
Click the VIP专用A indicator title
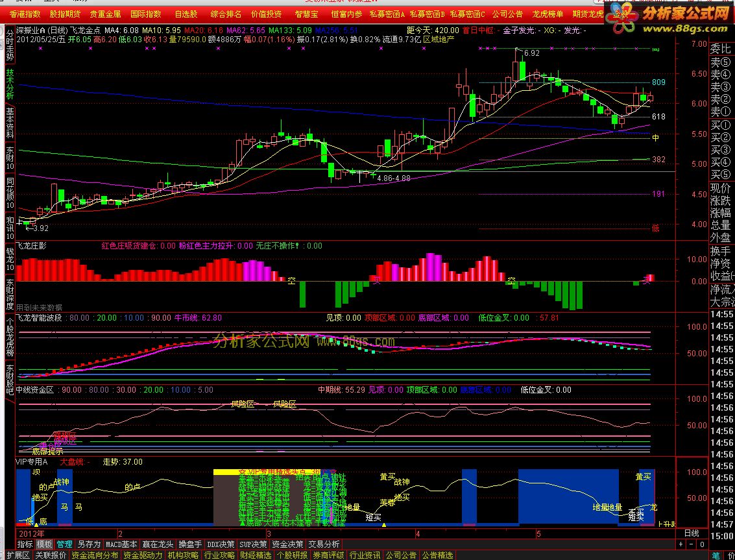[x=32, y=461]
